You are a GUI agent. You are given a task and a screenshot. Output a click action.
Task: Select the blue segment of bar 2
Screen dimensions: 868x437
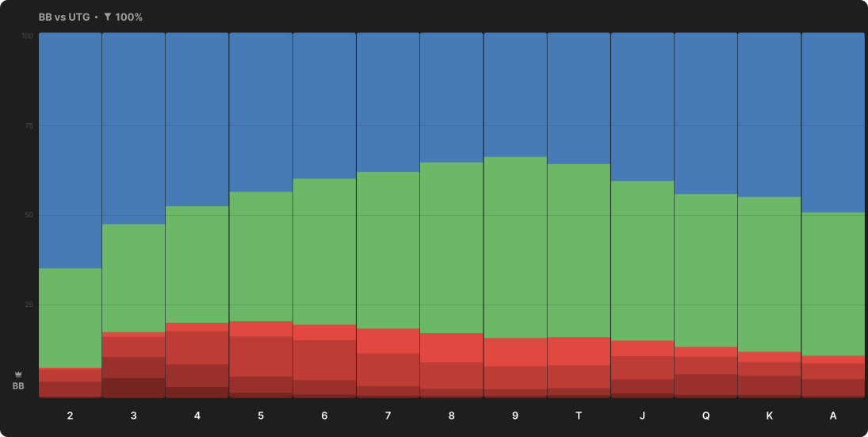71,151
